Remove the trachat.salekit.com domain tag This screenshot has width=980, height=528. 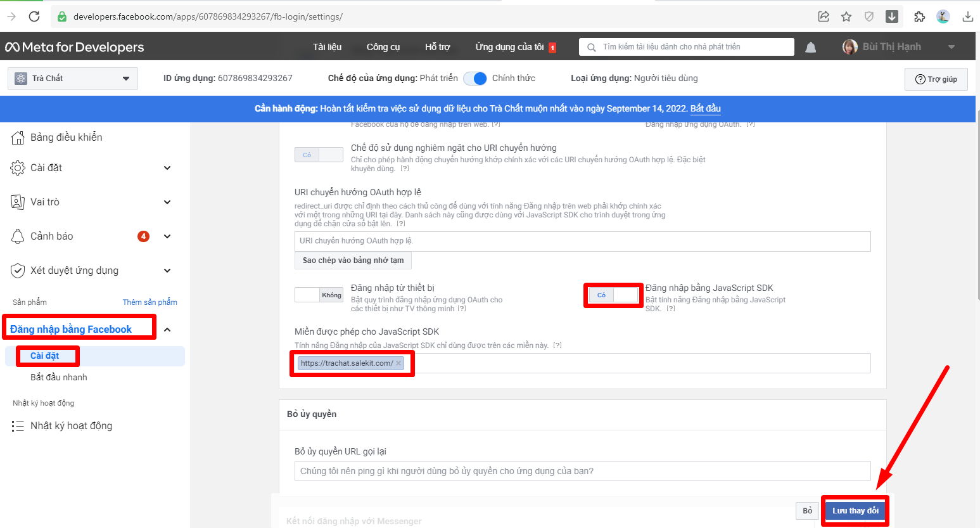398,363
